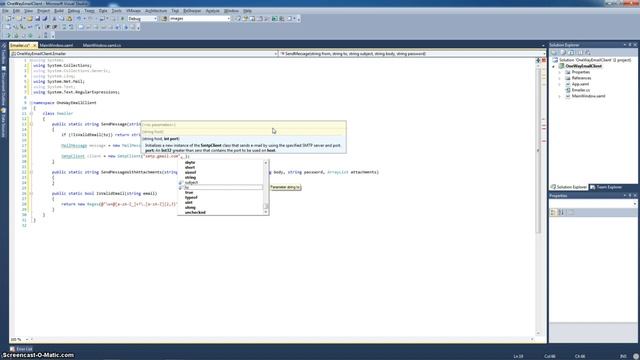The image size is (640, 360).
Task: Close the Emailer.cs tab
Action: [35, 45]
